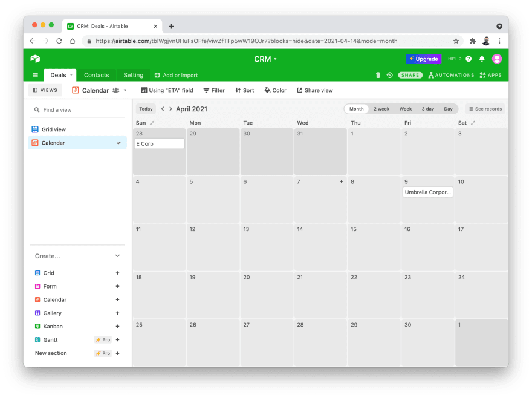Add a new Grid view
532x398 pixels.
point(117,273)
